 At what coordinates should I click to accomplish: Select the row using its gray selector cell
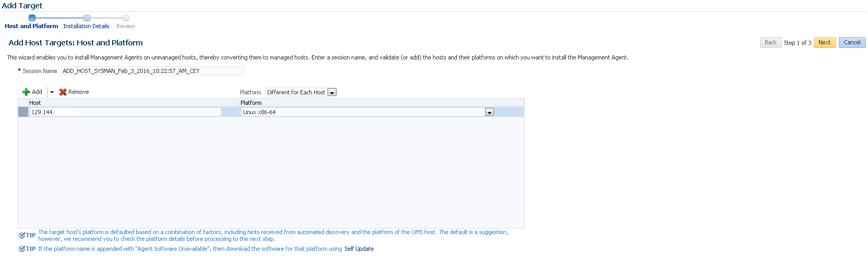23,112
